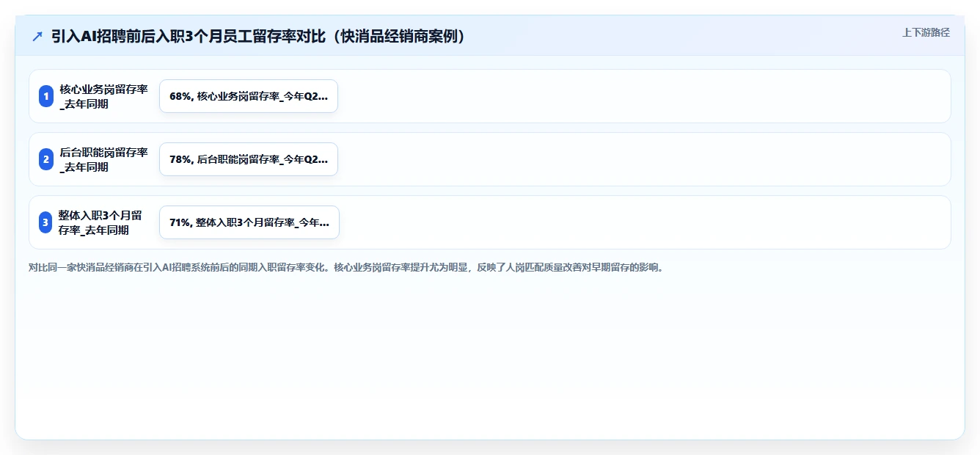Click the 上下游路径 label at top right

(926, 32)
